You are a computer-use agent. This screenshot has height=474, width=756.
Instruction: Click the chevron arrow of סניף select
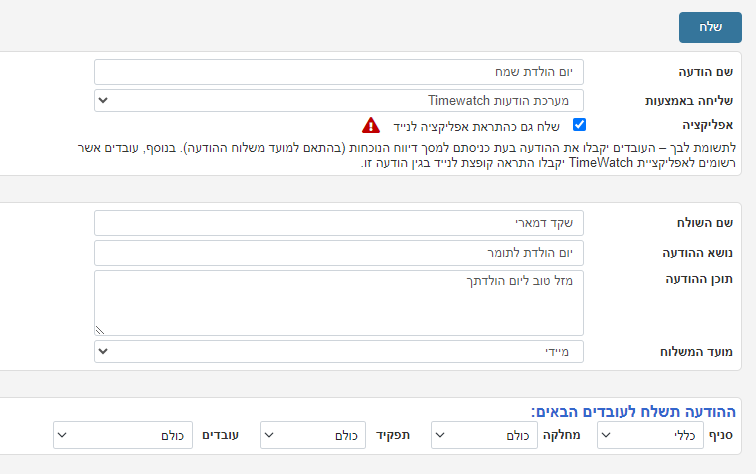607,435
